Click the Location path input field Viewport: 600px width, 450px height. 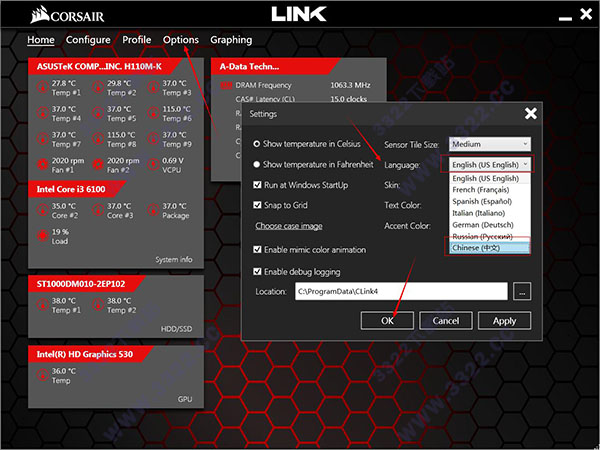[401, 292]
